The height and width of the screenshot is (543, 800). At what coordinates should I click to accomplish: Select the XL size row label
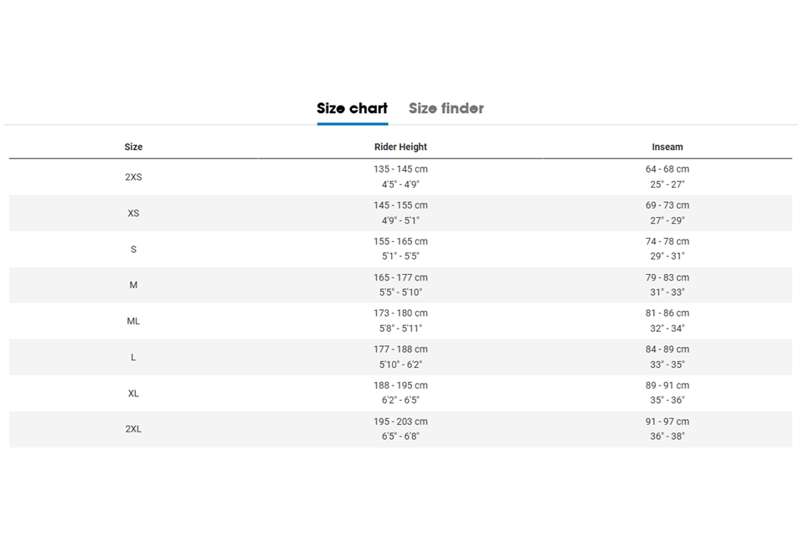pyautogui.click(x=133, y=393)
